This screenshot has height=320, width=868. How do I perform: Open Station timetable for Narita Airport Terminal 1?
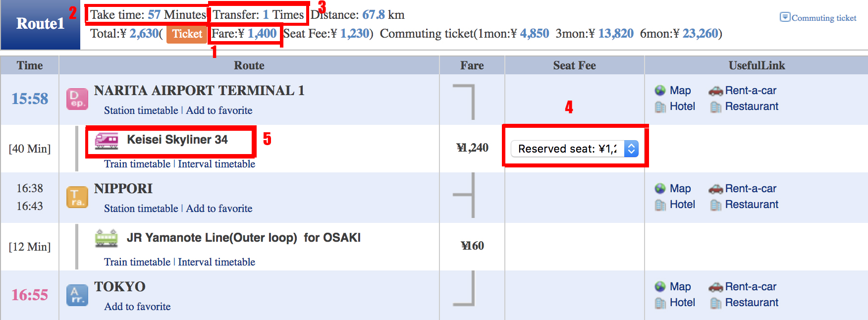(141, 110)
